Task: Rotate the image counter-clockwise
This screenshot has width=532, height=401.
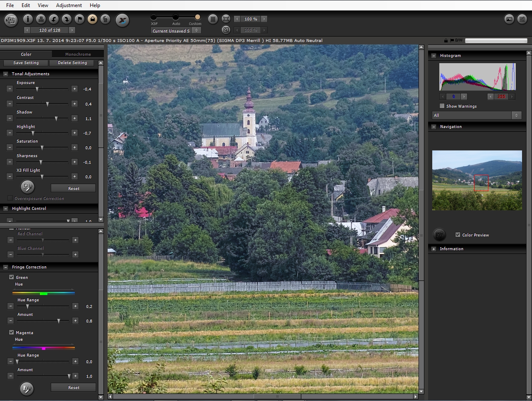Action: [54, 19]
